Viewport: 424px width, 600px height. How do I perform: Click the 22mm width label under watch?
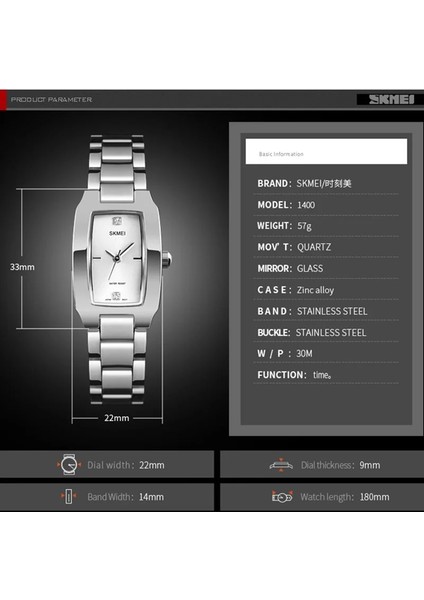[x=117, y=418]
